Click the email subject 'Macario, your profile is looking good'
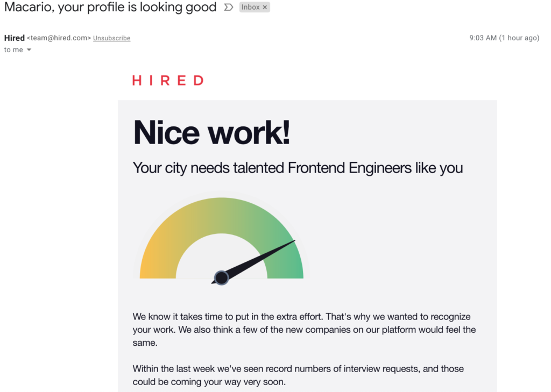This screenshot has height=392, width=551. point(110,8)
